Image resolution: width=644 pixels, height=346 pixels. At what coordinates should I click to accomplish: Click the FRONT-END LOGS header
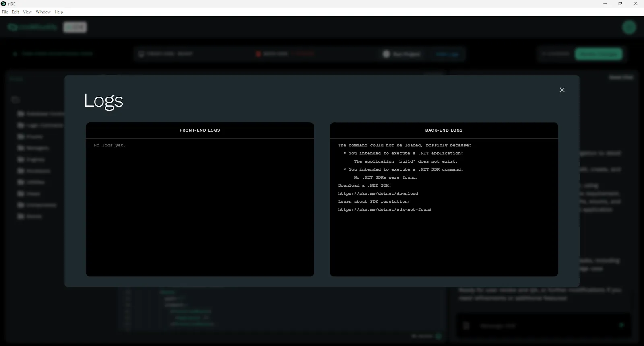200,130
